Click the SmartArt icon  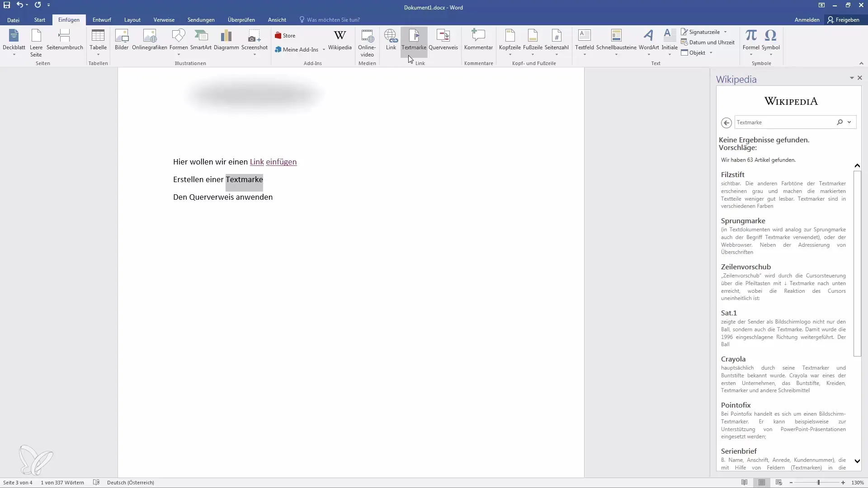[x=201, y=40]
